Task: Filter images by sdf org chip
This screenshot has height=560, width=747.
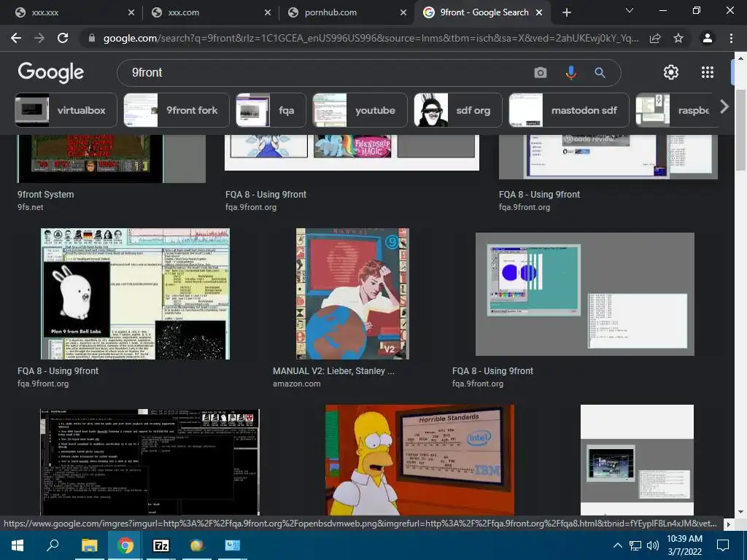Action: tap(458, 110)
